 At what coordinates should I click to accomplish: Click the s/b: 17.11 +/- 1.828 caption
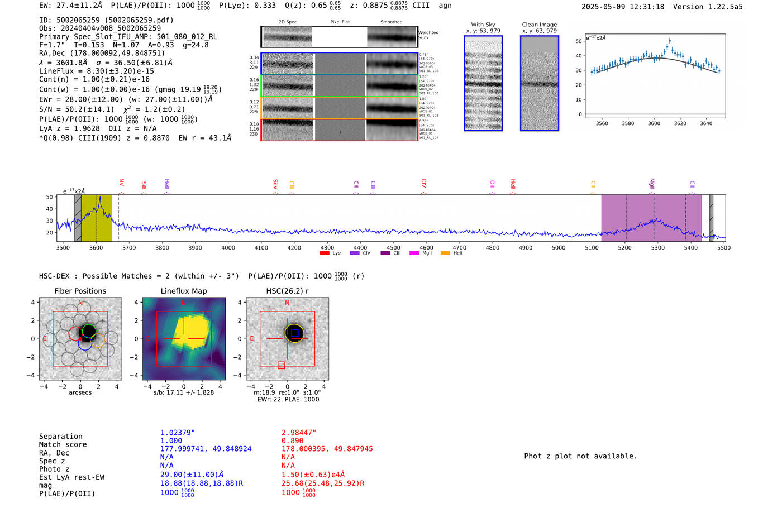coord(184,392)
